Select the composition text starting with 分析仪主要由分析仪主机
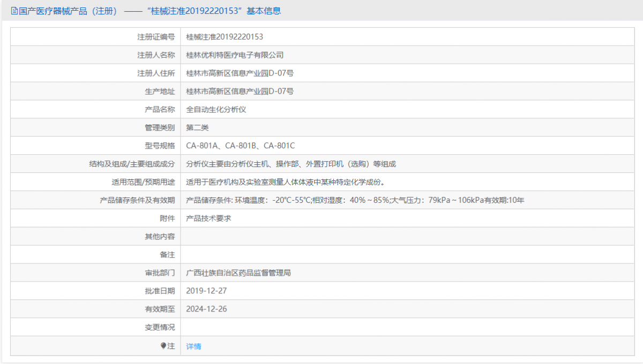The height and width of the screenshot is (364, 643). coord(291,164)
